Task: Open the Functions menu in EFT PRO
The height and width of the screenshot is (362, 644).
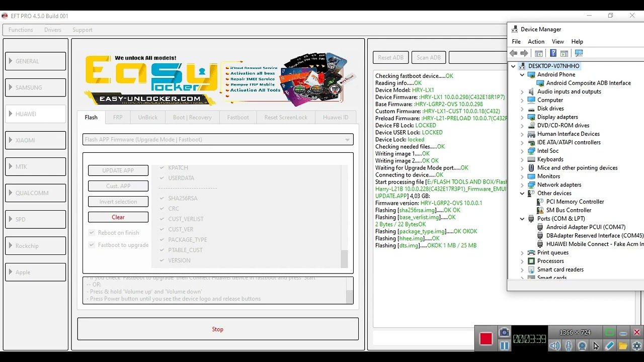Action: pyautogui.click(x=21, y=30)
